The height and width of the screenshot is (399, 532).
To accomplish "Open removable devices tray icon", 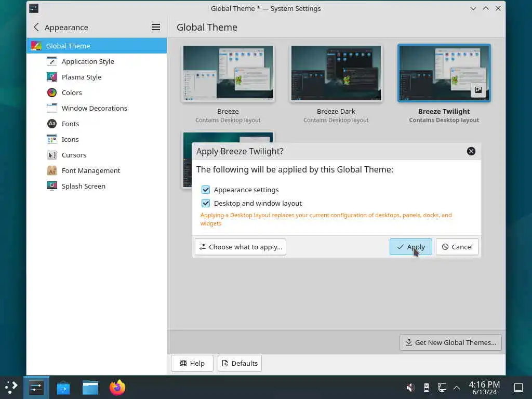I will (427, 388).
